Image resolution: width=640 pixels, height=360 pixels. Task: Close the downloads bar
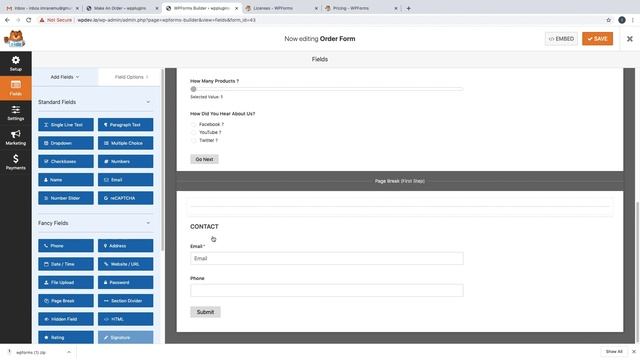coord(633,352)
